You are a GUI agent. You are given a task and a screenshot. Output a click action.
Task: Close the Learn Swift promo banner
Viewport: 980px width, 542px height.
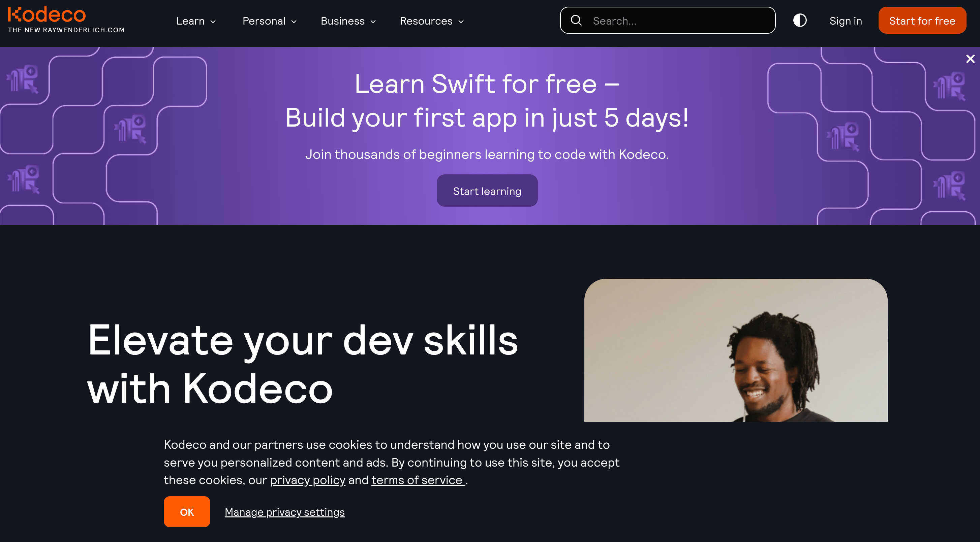pyautogui.click(x=970, y=59)
